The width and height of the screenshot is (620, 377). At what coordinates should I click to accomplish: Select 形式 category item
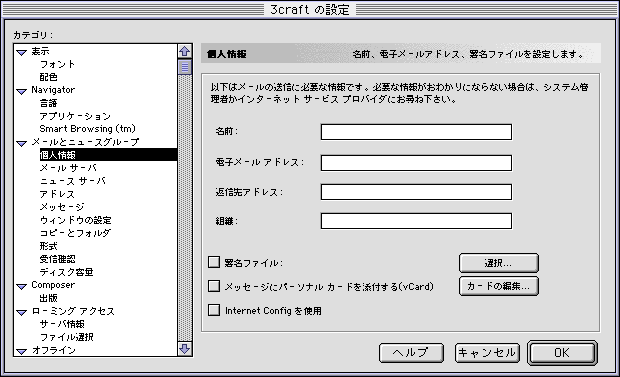pyautogui.click(x=48, y=246)
